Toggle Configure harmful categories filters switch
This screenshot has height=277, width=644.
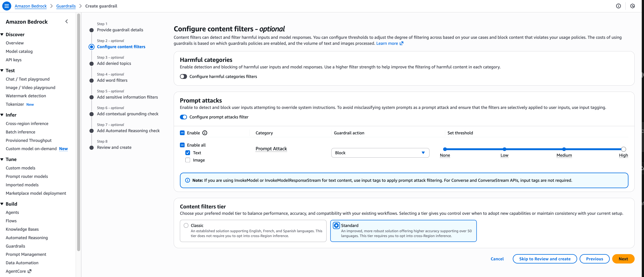click(x=183, y=77)
